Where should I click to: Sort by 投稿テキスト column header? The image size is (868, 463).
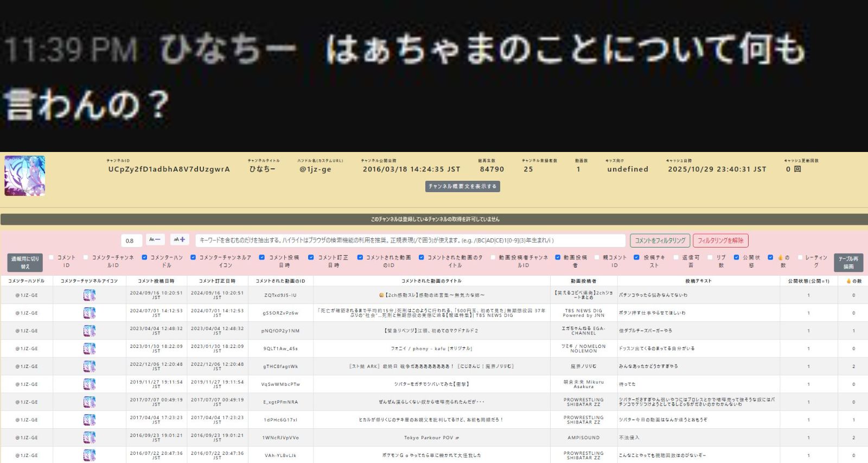(x=698, y=281)
